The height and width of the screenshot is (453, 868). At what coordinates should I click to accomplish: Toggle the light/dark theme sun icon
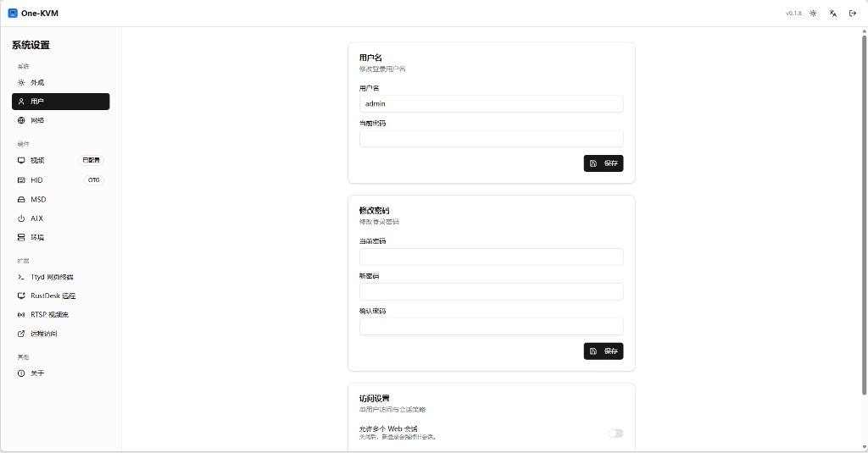(x=813, y=14)
